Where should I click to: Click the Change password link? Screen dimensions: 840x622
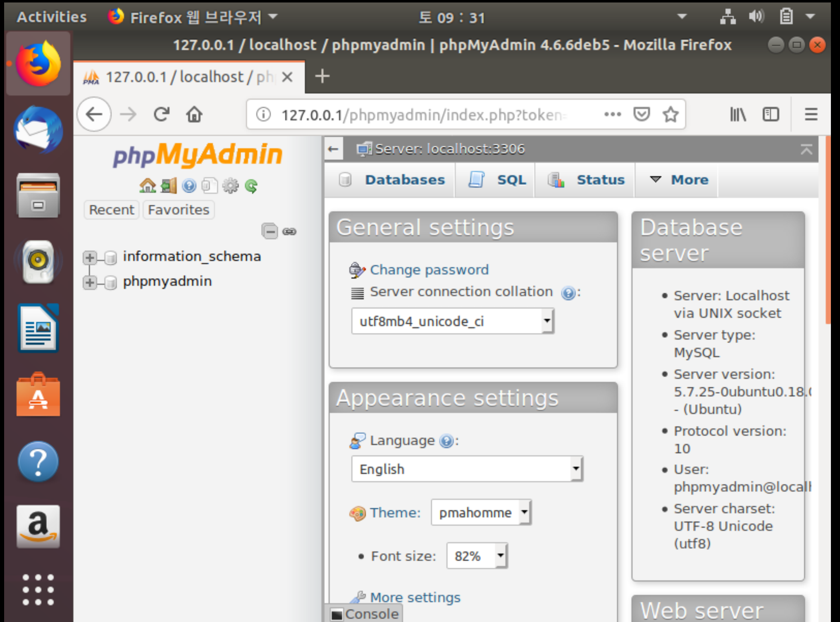429,270
